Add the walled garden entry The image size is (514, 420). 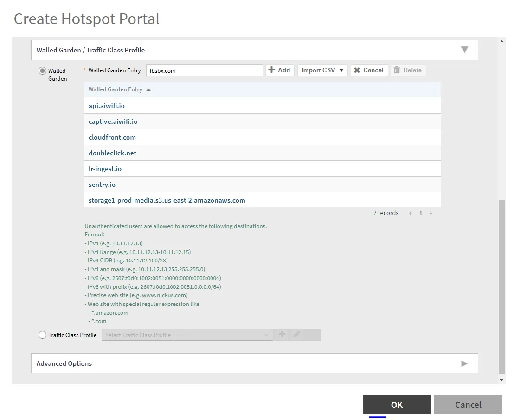(x=279, y=70)
